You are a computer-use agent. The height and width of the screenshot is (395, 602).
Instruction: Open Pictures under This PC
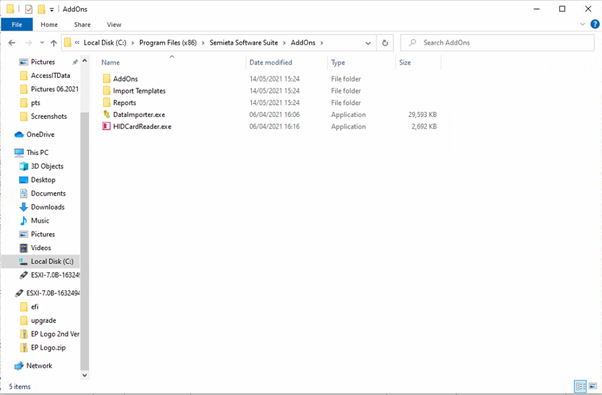43,234
